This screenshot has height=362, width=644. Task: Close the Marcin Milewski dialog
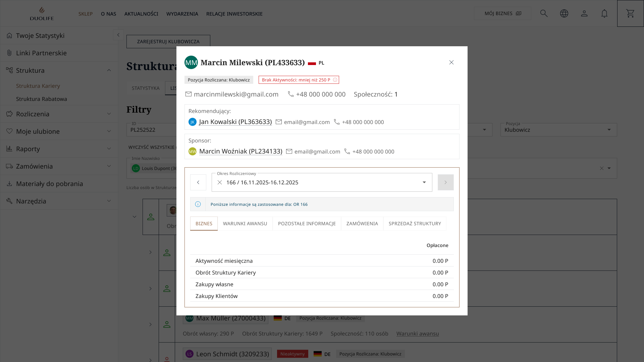pos(451,62)
